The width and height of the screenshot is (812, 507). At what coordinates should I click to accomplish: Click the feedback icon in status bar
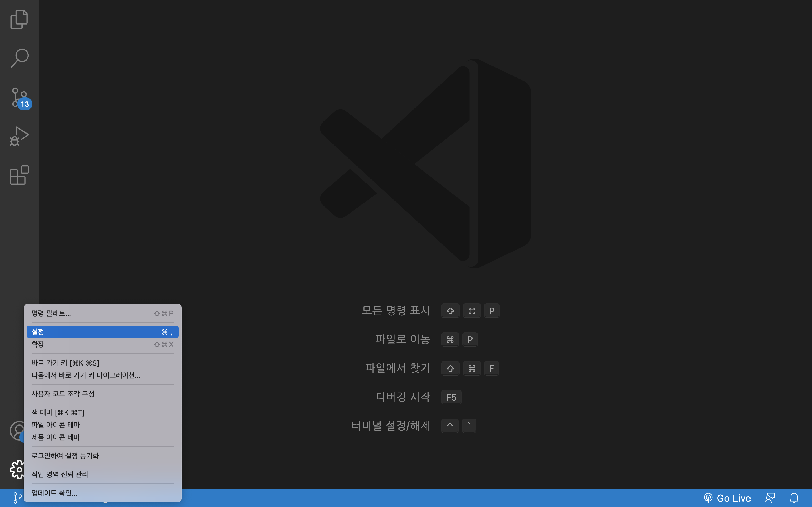pos(770,498)
